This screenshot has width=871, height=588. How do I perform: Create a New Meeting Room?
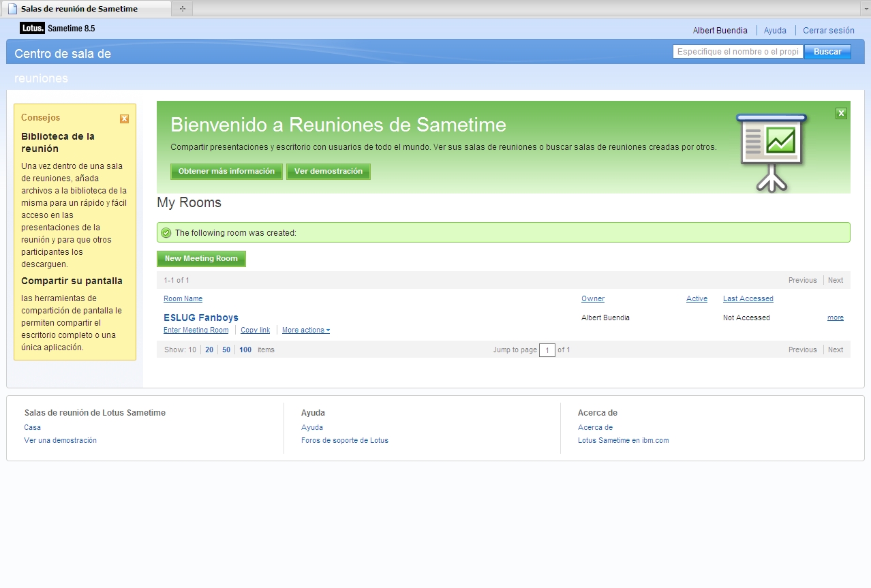201,259
